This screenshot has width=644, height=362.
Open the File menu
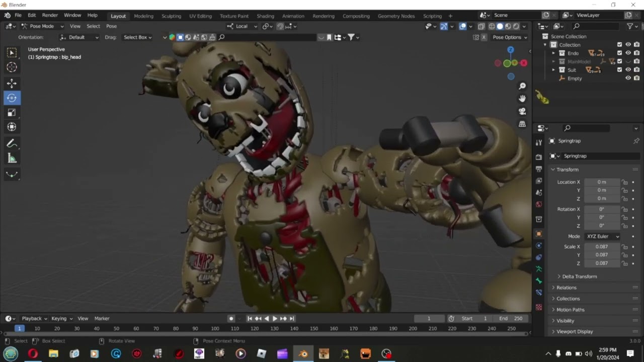pyautogui.click(x=18, y=16)
